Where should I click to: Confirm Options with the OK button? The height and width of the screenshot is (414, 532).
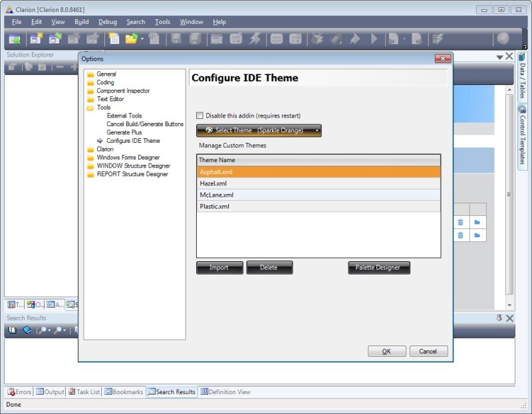pyautogui.click(x=387, y=352)
